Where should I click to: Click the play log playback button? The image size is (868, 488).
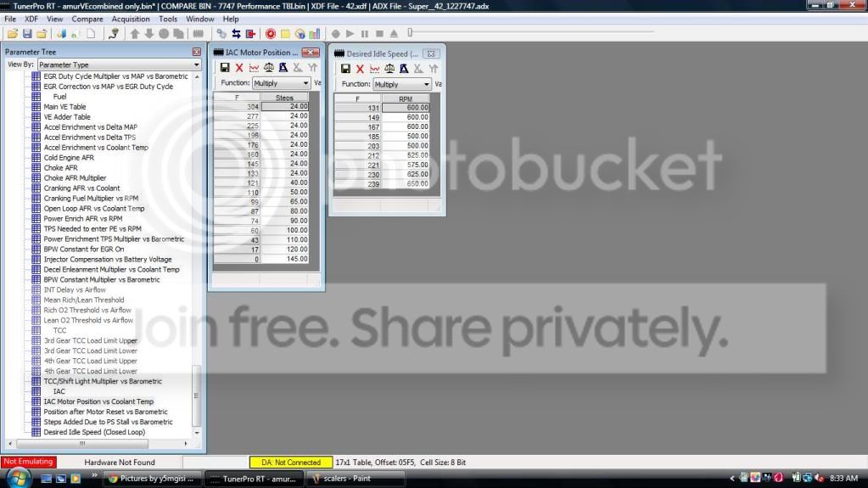pyautogui.click(x=350, y=34)
